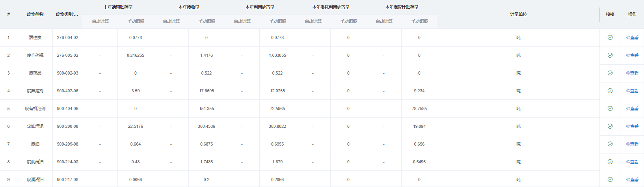Click 查看 for waste code 900-402-06
Viewport: 644px width, 187px height.
click(x=632, y=91)
